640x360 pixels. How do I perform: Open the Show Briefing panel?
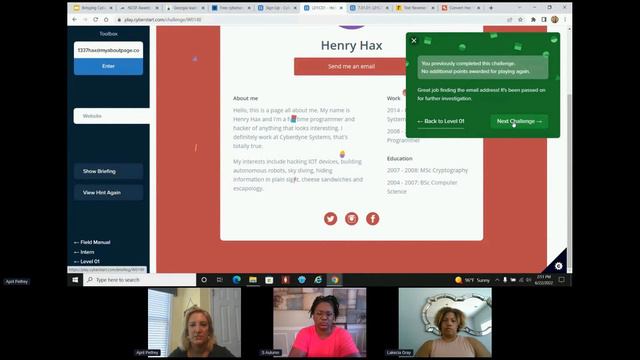pyautogui.click(x=108, y=171)
